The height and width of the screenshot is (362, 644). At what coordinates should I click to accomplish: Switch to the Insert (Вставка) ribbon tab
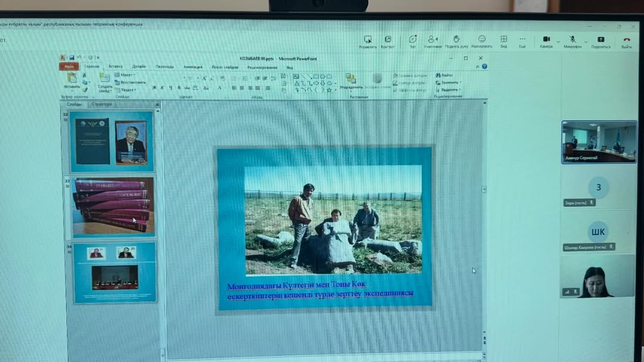pos(115,67)
